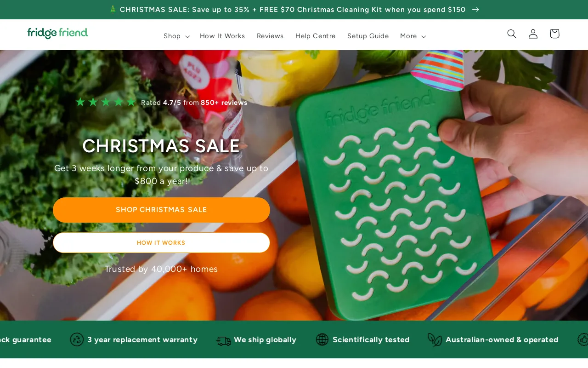Image resolution: width=588 pixels, height=368 pixels.
Task: Click the five green star rating
Action: point(106,102)
